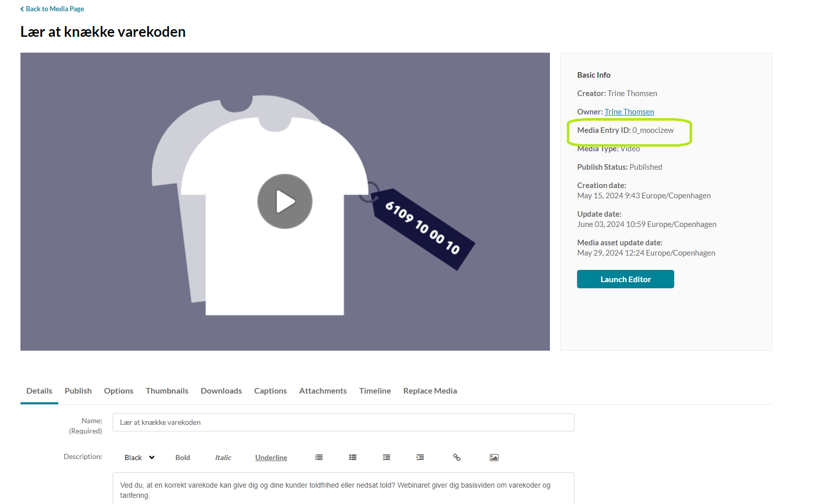Open the Captions tab
819x504 pixels.
coord(270,391)
